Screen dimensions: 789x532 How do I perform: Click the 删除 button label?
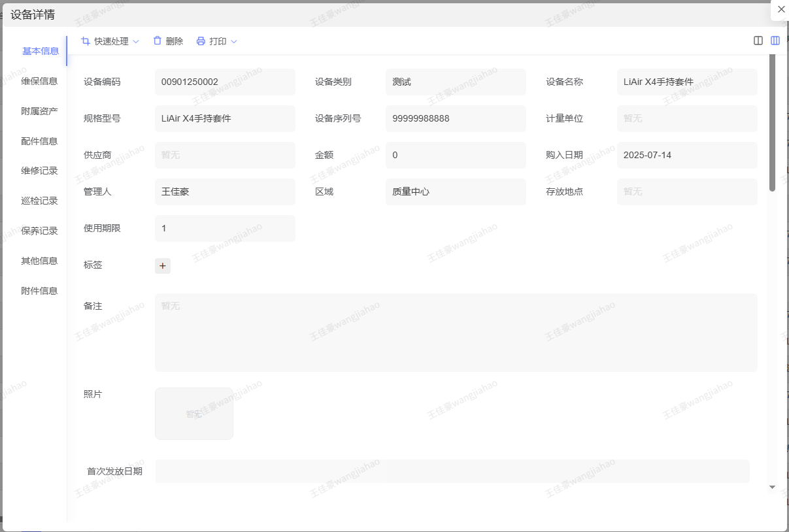pos(175,41)
